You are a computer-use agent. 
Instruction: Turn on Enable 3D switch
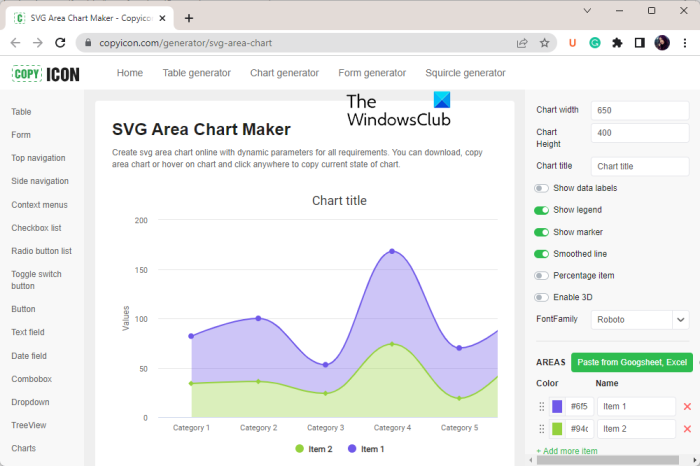(541, 297)
